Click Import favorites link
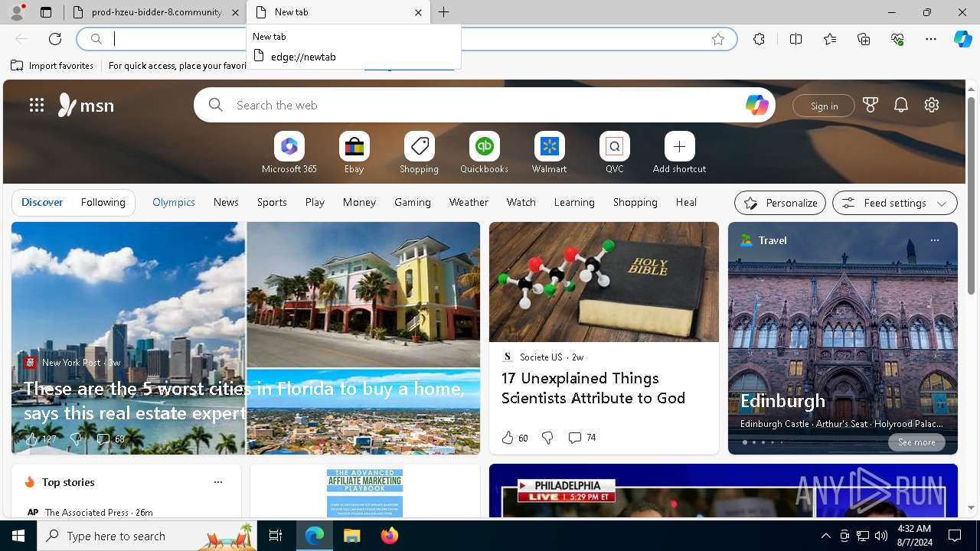The width and height of the screenshot is (980, 551). 52,66
